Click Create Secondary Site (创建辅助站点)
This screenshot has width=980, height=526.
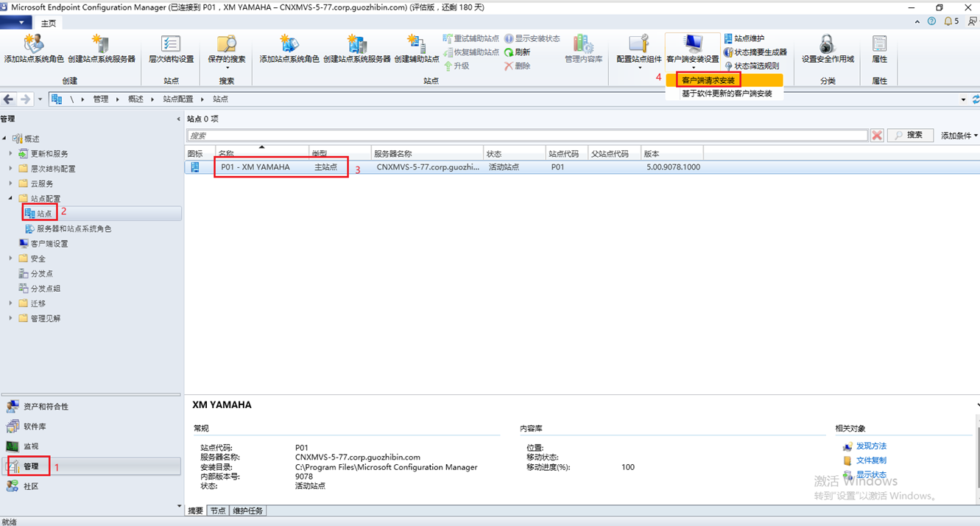click(x=417, y=49)
